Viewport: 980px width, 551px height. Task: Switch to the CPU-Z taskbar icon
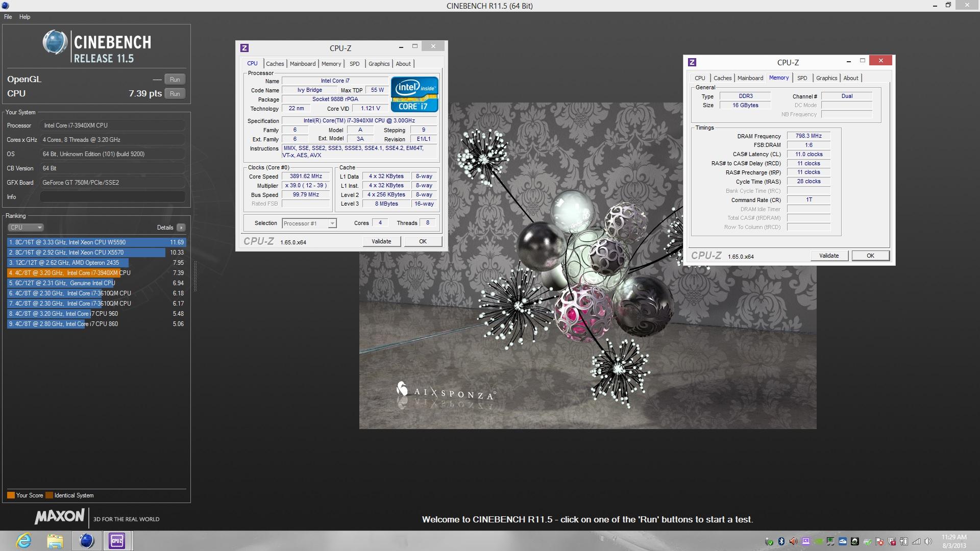point(117,541)
